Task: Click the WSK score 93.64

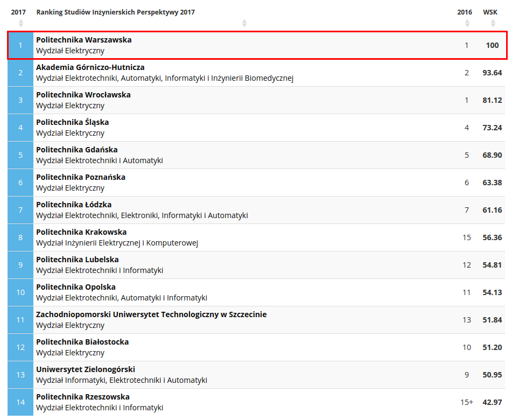Action: tap(492, 73)
